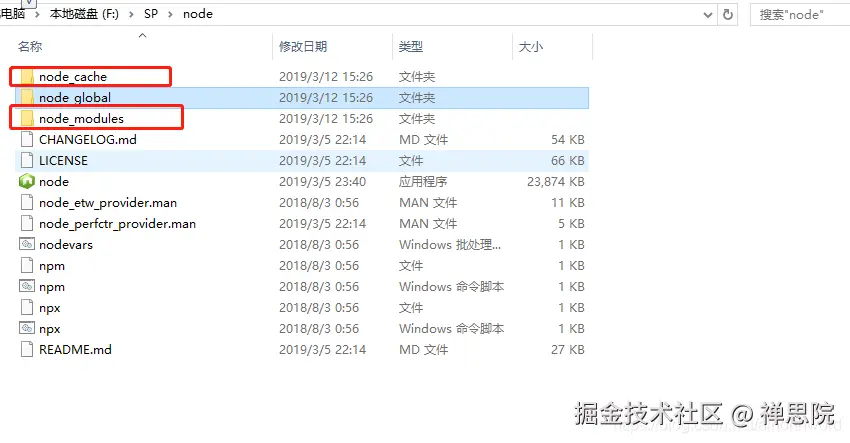Sort files by the 类型 column
Viewport: 850px width, 443px height.
click(411, 47)
